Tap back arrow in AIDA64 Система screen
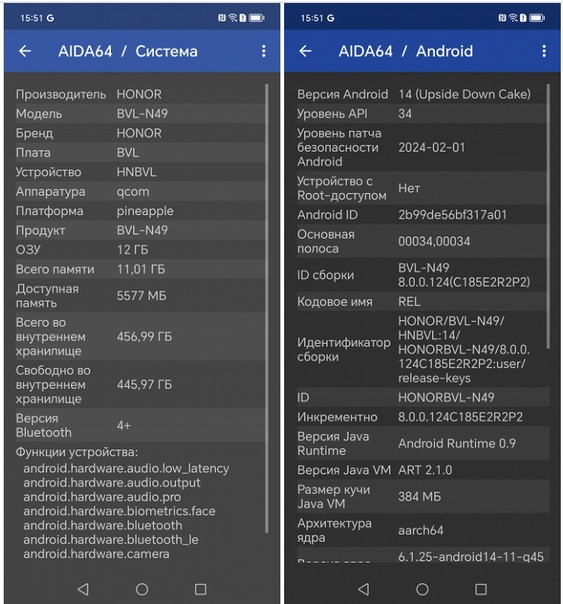This screenshot has width=563, height=604. coord(25,51)
